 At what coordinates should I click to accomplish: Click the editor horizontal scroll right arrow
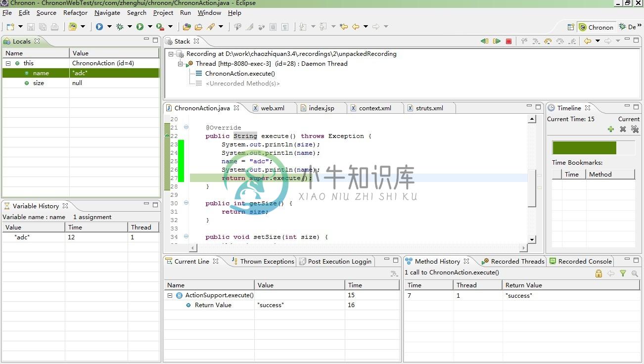(x=523, y=248)
